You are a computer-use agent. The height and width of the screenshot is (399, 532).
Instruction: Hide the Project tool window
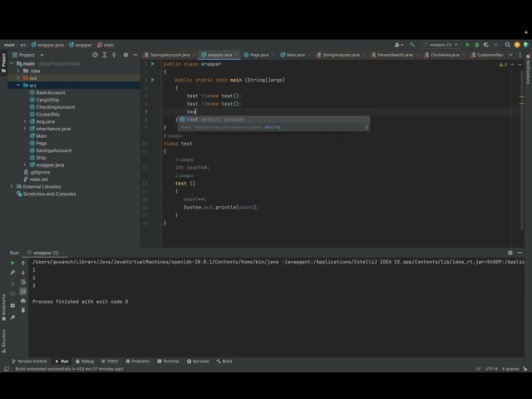pyautogui.click(x=135, y=55)
